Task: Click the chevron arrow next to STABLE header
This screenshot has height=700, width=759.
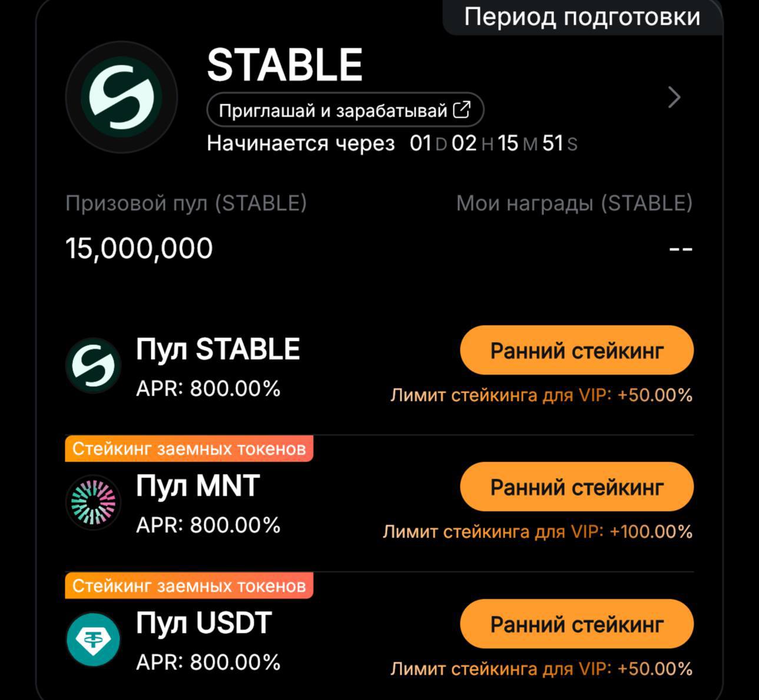Action: click(x=673, y=98)
